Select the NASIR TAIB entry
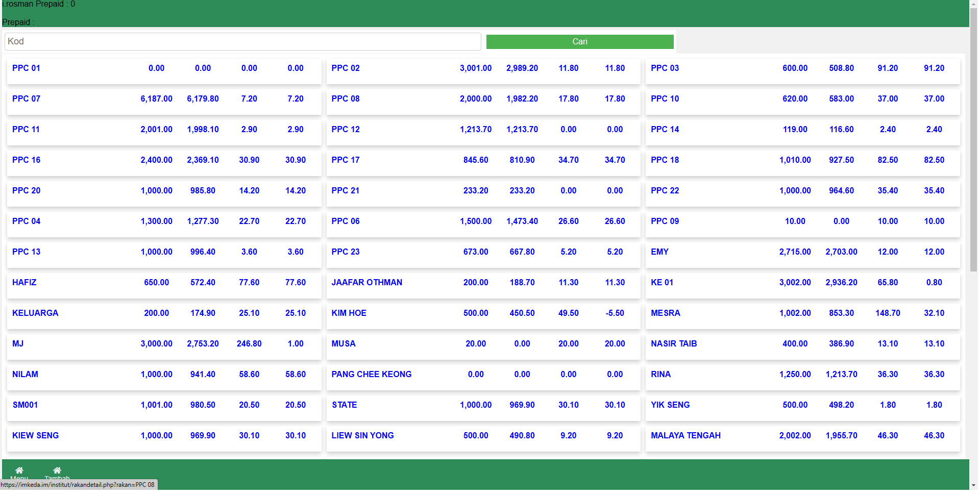Screen dimensions: 980x496 pyautogui.click(x=673, y=344)
